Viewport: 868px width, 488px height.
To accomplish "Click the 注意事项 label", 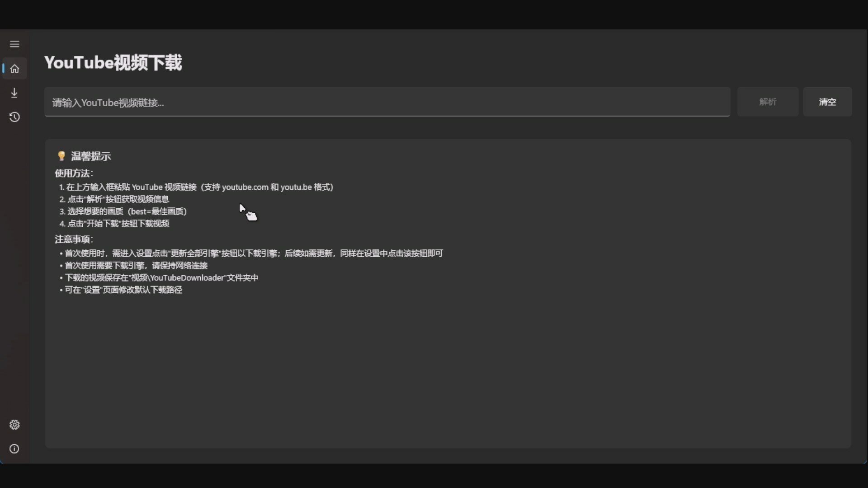I will click(x=73, y=239).
